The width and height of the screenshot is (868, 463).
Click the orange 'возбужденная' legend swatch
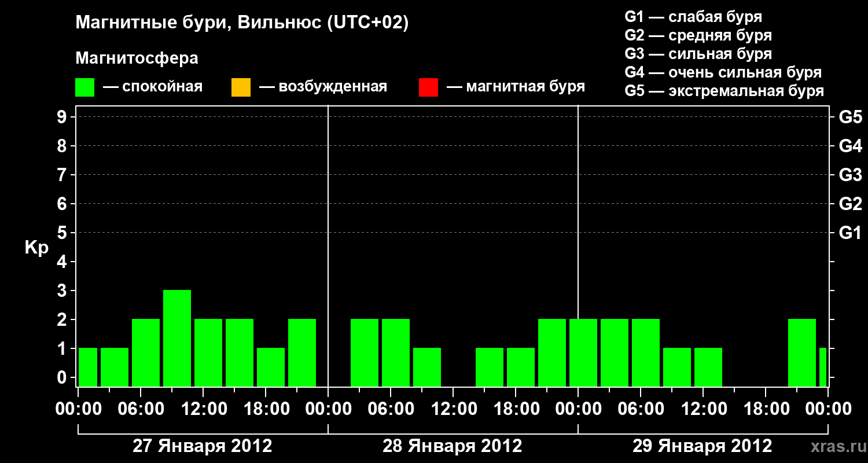click(241, 87)
